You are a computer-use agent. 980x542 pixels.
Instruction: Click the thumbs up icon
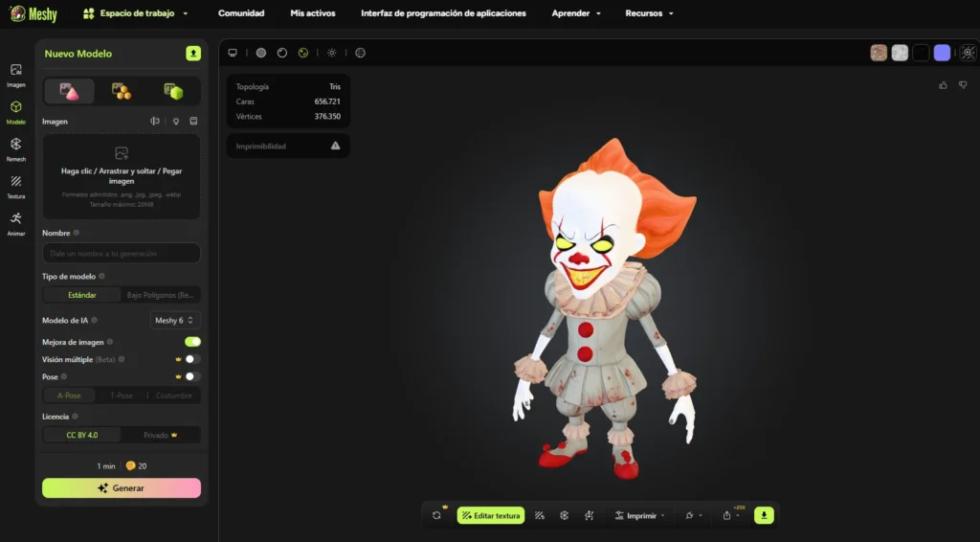click(943, 85)
